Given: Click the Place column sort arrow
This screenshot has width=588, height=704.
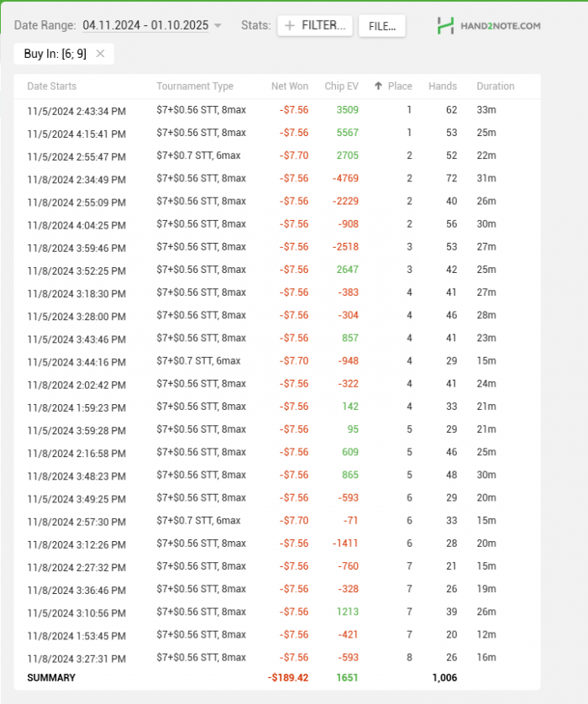Looking at the screenshot, I should pos(379,86).
